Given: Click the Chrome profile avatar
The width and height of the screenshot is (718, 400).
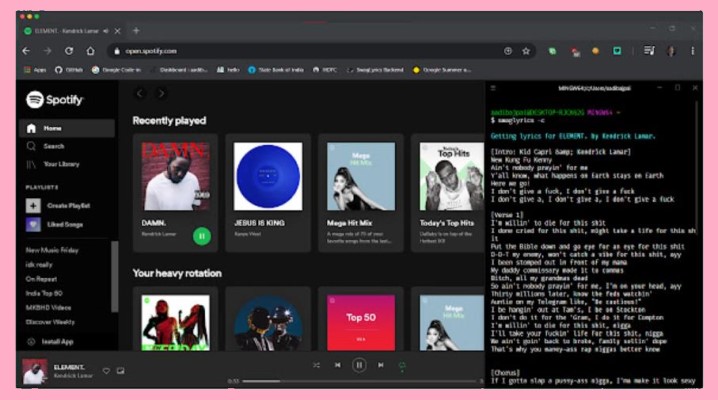Looking at the screenshot, I should click(671, 51).
